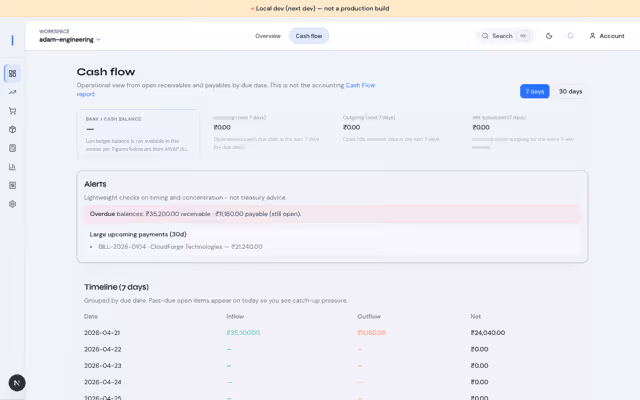The width and height of the screenshot is (640, 400).
Task: Click the Inflow column header
Action: tap(235, 316)
